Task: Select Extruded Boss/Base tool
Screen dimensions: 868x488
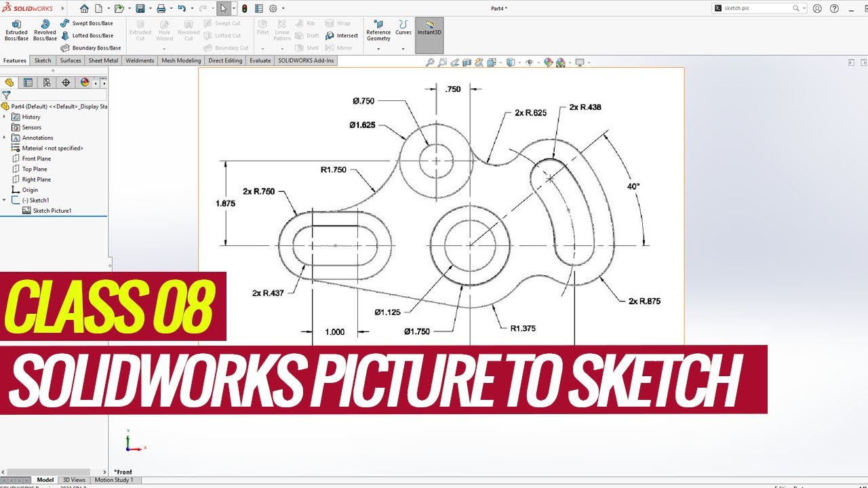Action: tap(16, 30)
